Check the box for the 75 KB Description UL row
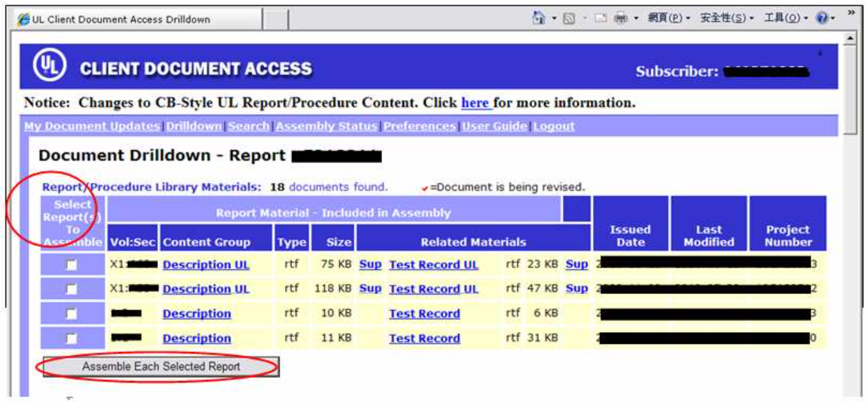 (x=71, y=265)
